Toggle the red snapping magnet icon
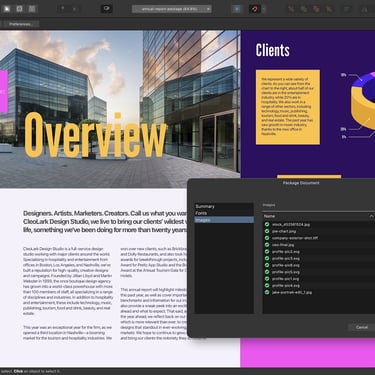Viewport: 375px width, 375px height. pos(255,9)
